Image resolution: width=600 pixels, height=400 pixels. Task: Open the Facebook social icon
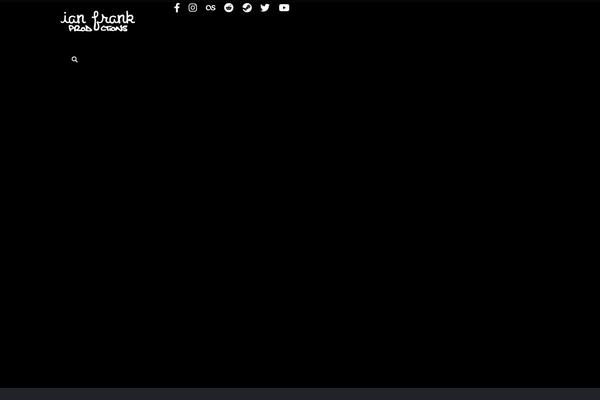177,8
